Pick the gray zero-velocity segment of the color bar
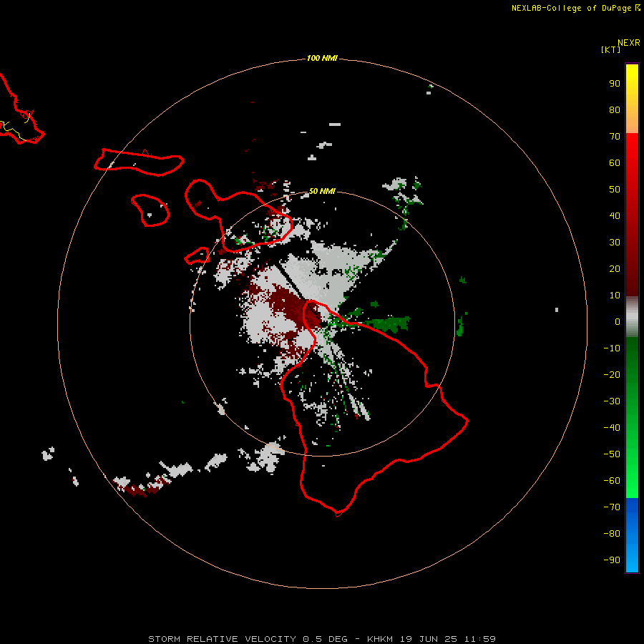This screenshot has width=644, height=644. click(632, 317)
